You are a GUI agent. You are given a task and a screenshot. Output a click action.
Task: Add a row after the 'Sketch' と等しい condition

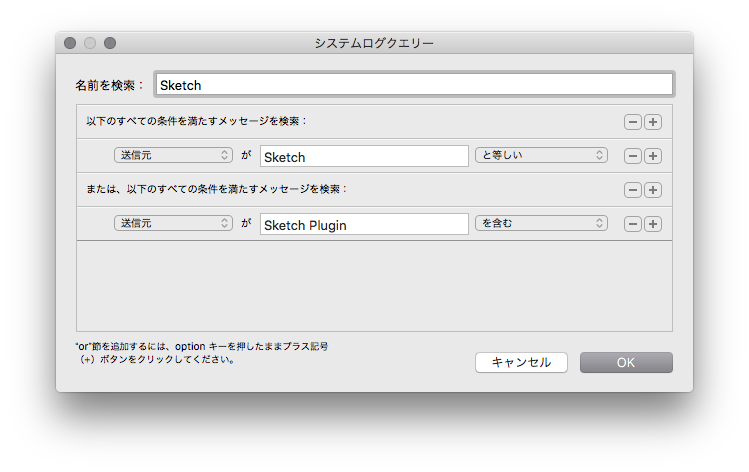coord(653,156)
